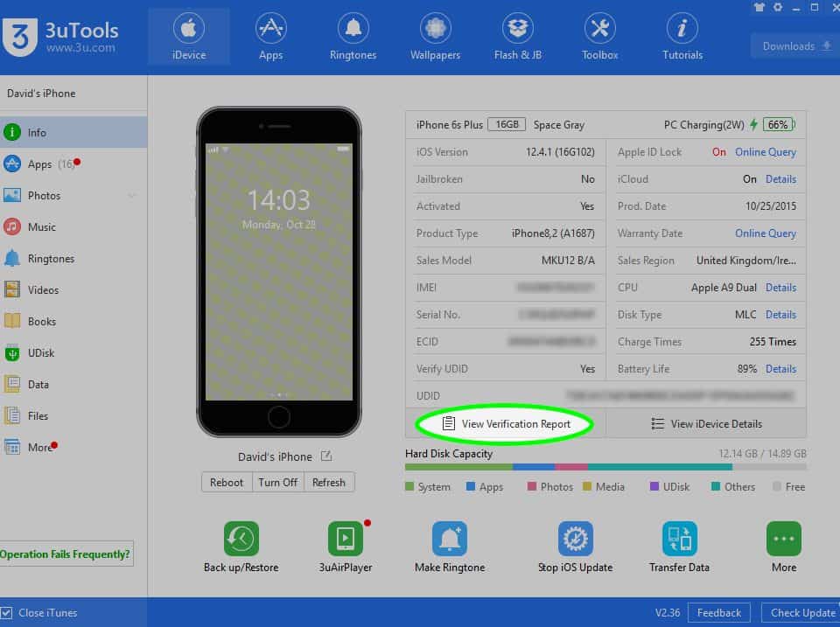Click View iDevice Details
The width and height of the screenshot is (840, 627).
tap(707, 423)
